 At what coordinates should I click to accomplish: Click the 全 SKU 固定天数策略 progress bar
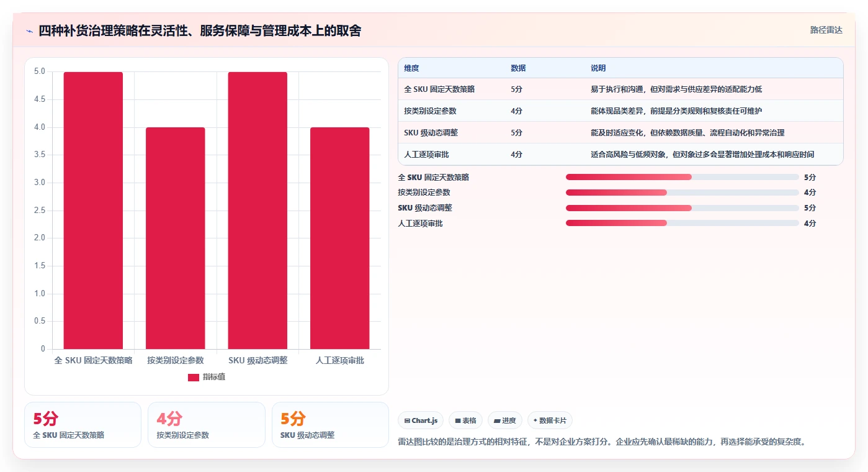(682, 177)
